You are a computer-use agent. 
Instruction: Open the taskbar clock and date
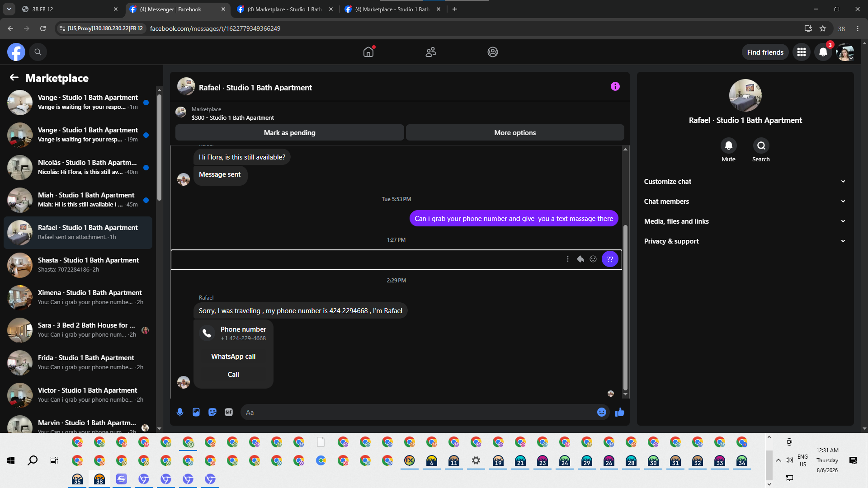tap(827, 460)
